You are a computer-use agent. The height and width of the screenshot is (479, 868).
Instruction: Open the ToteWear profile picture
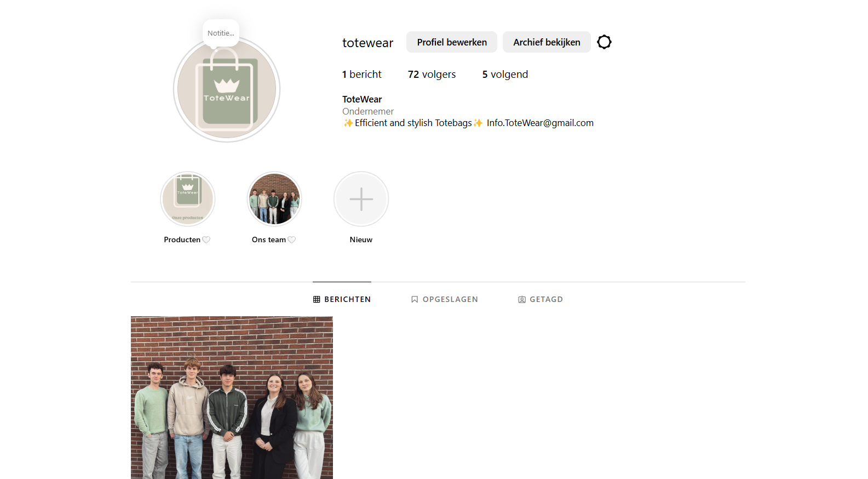[x=227, y=89]
